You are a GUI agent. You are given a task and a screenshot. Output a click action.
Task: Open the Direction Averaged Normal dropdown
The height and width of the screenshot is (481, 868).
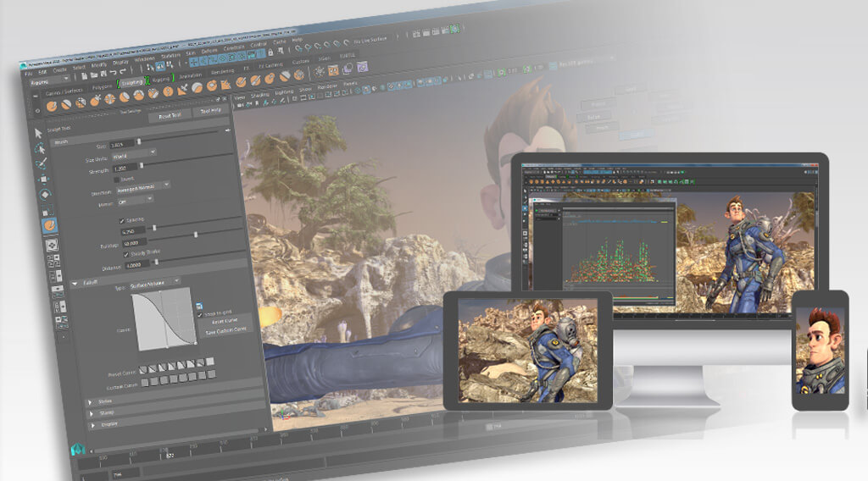point(143,187)
